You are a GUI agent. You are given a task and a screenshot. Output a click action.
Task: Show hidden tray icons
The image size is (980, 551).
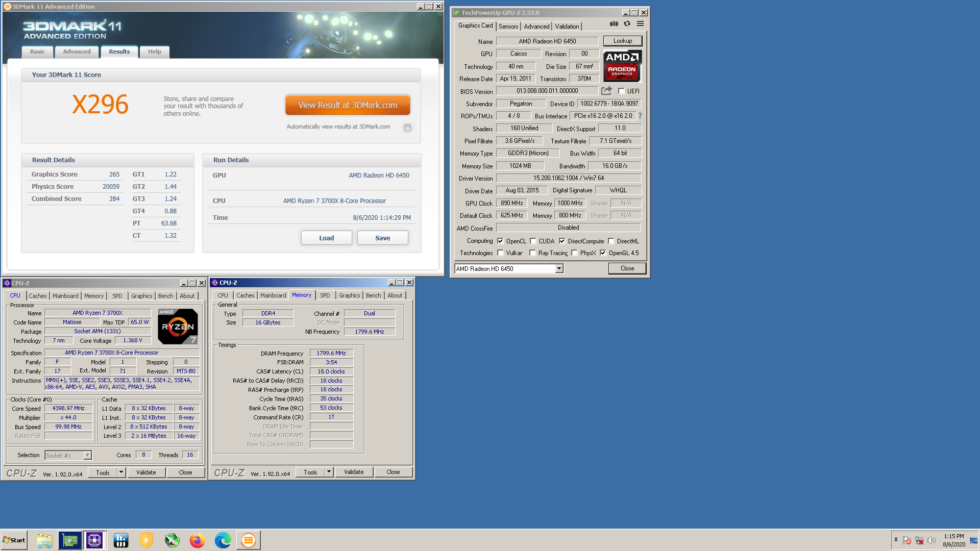coord(896,540)
